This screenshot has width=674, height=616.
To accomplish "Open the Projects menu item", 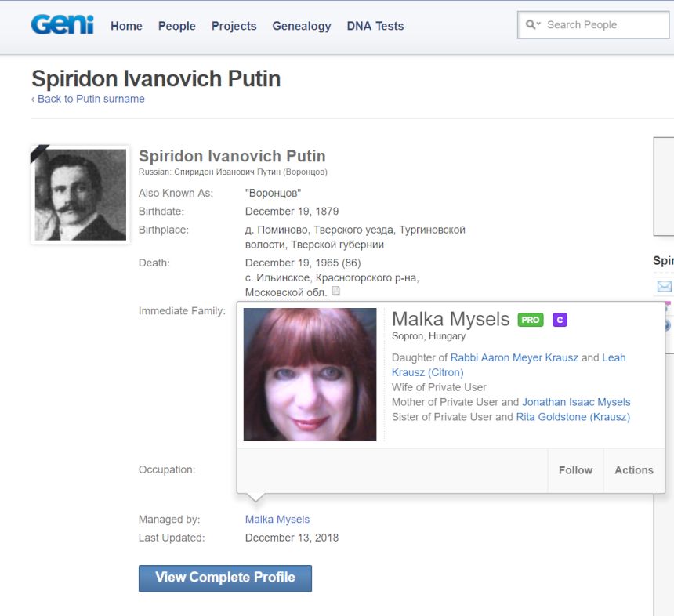I will click(234, 26).
